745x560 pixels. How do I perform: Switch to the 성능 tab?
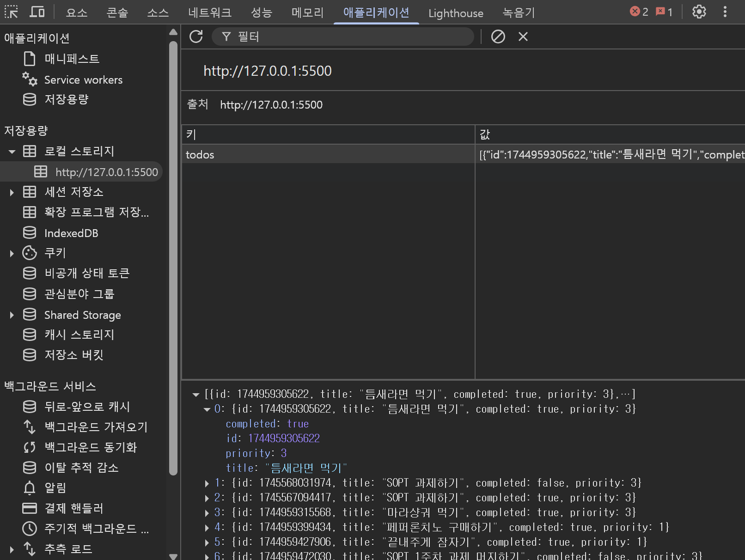[x=262, y=12]
